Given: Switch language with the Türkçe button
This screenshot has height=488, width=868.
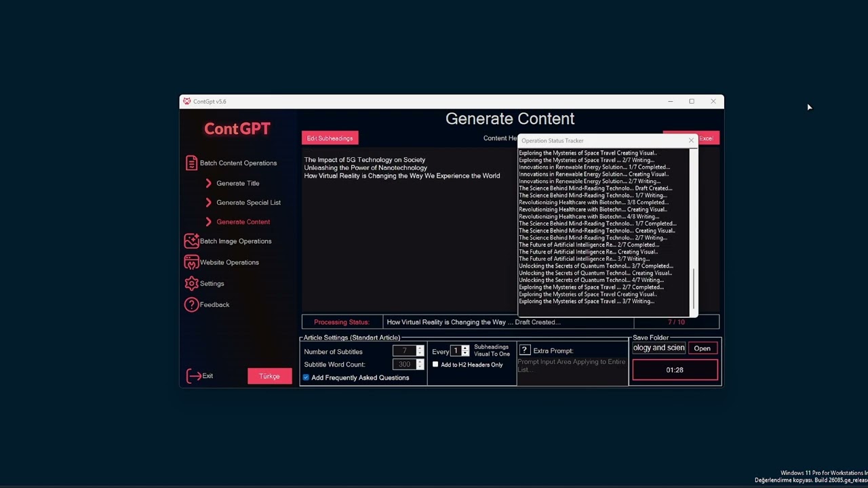Looking at the screenshot, I should [269, 376].
